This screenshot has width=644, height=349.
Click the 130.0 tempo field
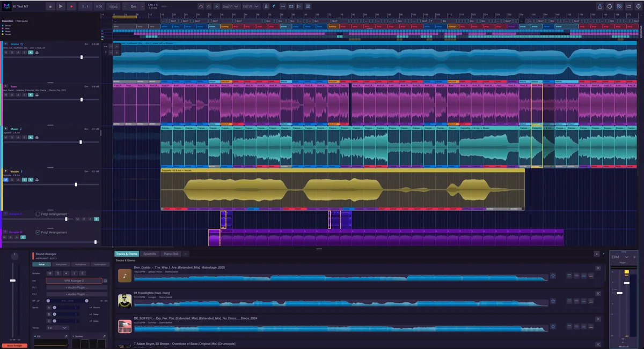point(113,6)
